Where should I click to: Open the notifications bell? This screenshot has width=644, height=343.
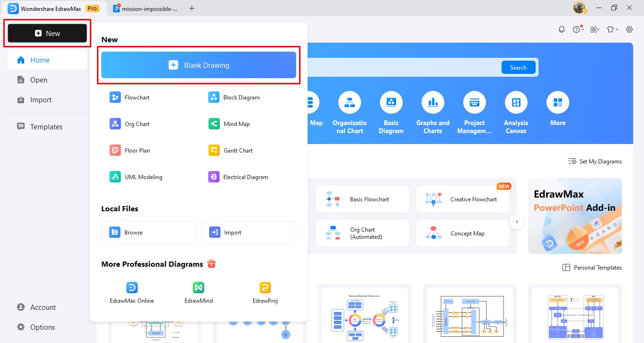(562, 29)
